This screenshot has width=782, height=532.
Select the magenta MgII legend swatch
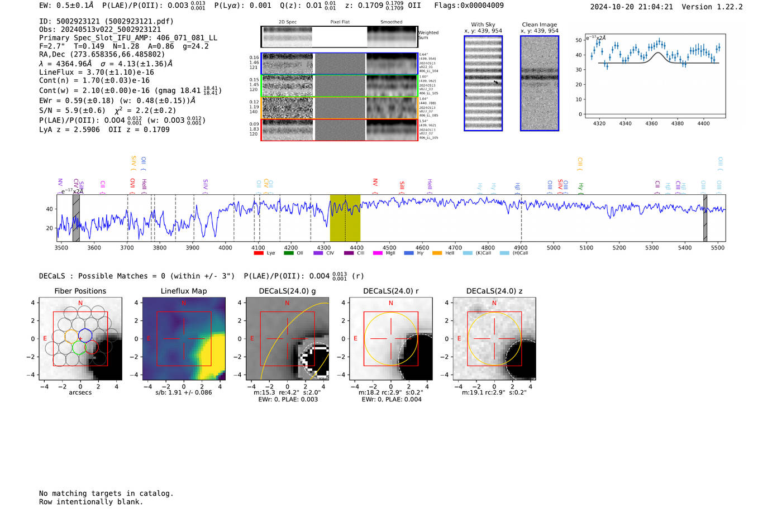pos(378,253)
